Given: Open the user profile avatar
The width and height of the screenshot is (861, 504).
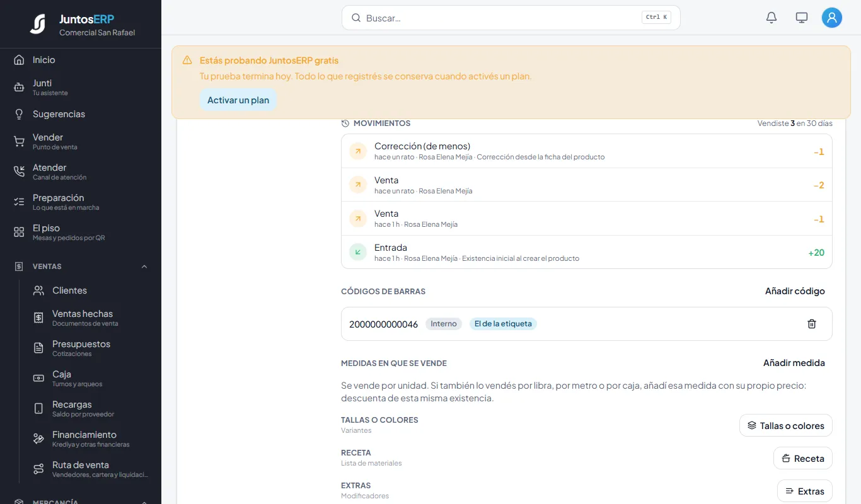Looking at the screenshot, I should click(x=832, y=18).
